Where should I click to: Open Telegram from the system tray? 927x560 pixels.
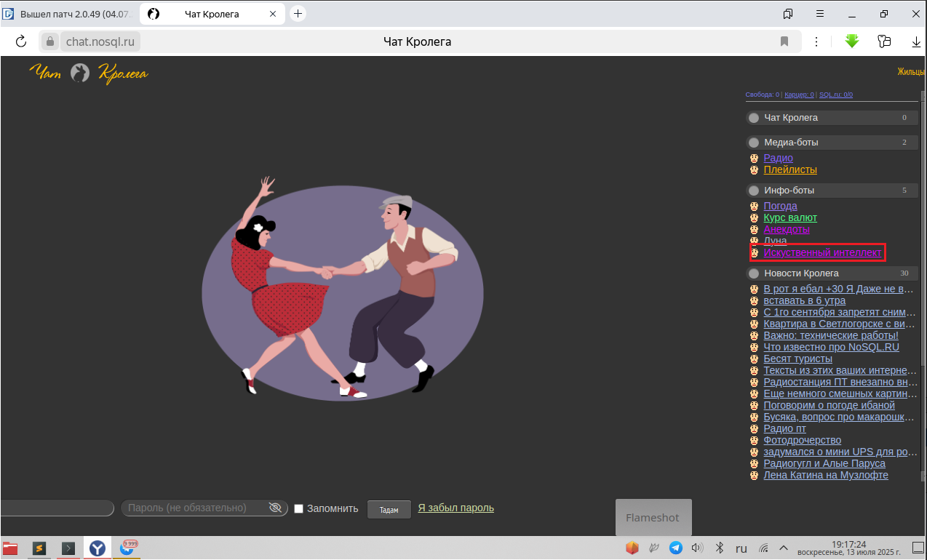pyautogui.click(x=675, y=548)
